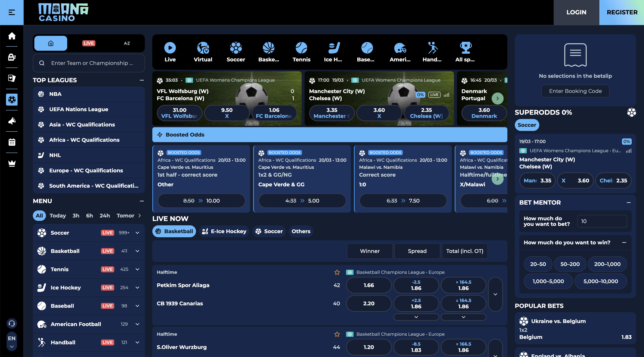644x357 pixels.
Task: Collapse the TOP LEAGUES section
Action: (142, 80)
